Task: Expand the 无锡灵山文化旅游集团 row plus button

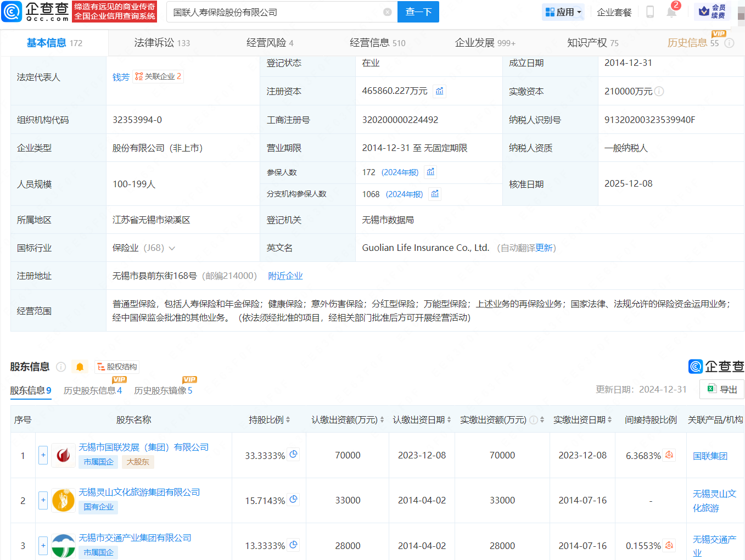Action: [x=43, y=500]
